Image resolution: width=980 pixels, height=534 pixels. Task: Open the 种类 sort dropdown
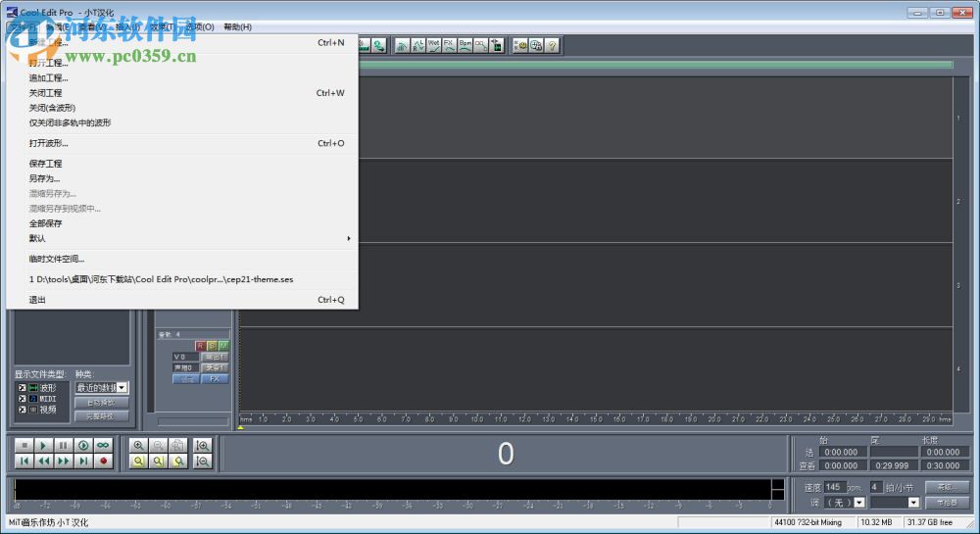102,388
